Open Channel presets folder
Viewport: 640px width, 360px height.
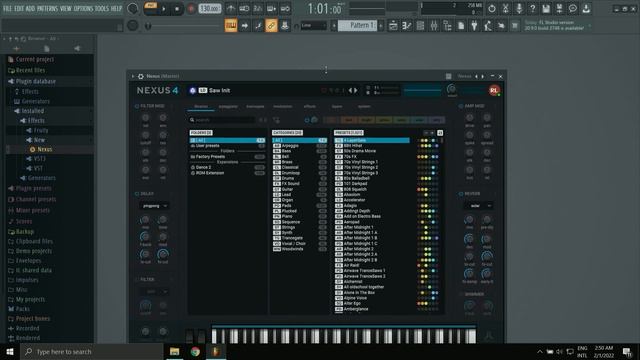36,200
